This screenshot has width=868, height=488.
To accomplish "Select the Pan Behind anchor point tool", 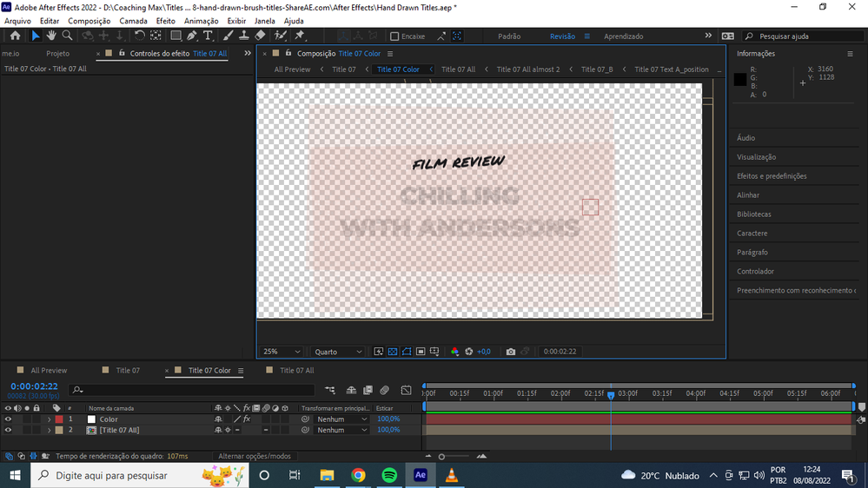I will coord(156,36).
